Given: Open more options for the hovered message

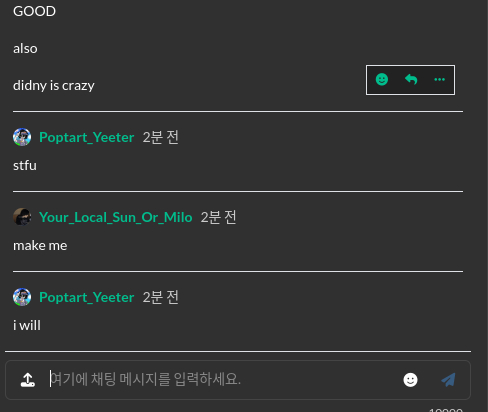Looking at the screenshot, I should [x=439, y=80].
